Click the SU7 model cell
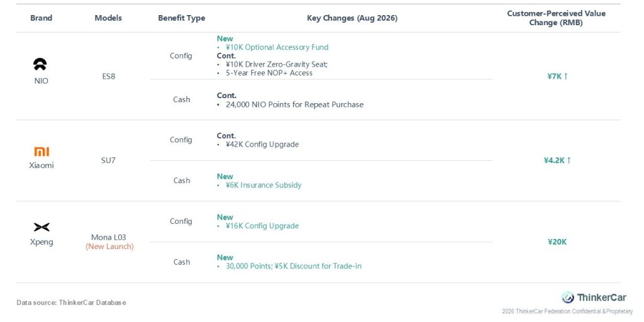644x322 pixels. tap(108, 160)
